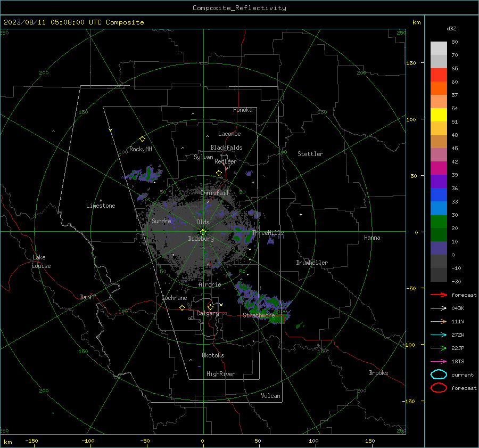
Task: Click the white 04DK arrow in legend
Action: pyautogui.click(x=439, y=308)
